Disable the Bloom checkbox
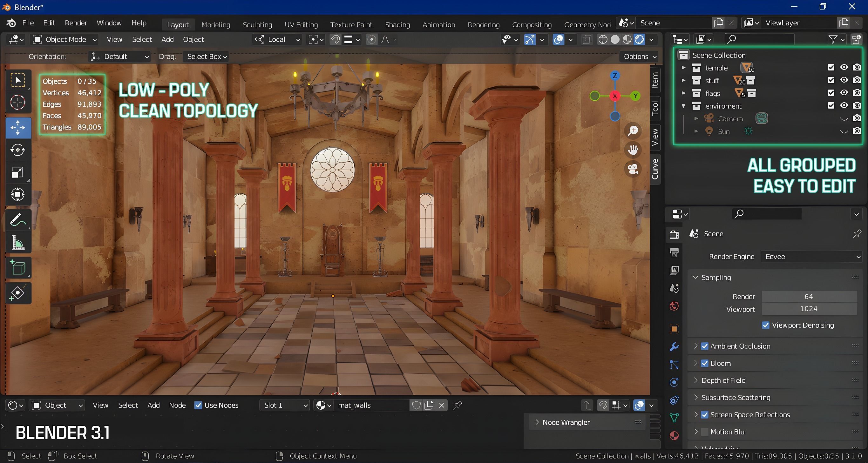Screen dimensions: 868x463 [x=705, y=363]
